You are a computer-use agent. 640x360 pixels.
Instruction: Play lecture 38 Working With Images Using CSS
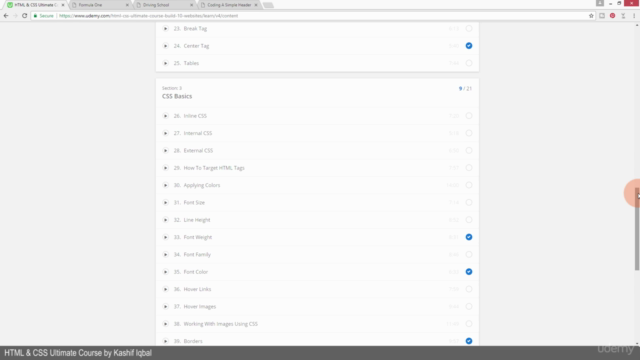tap(165, 324)
